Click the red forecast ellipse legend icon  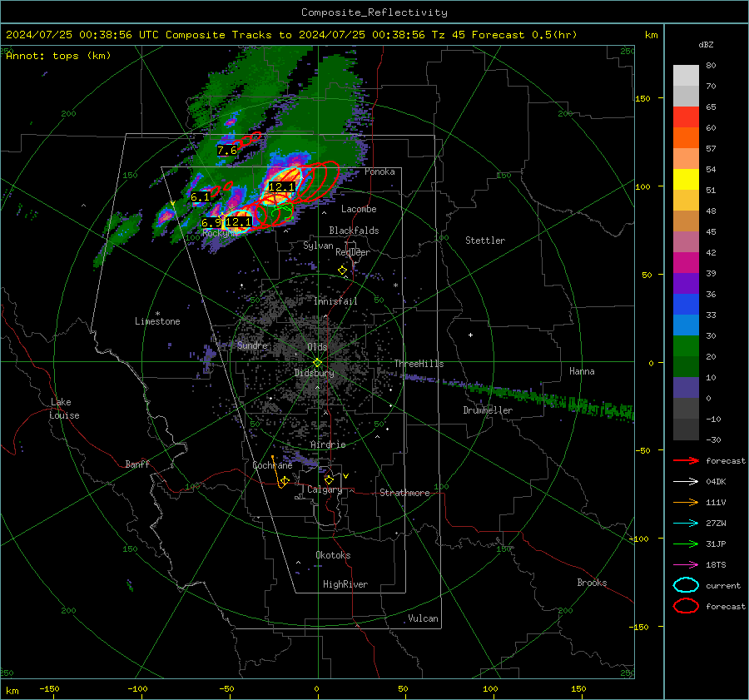click(686, 606)
